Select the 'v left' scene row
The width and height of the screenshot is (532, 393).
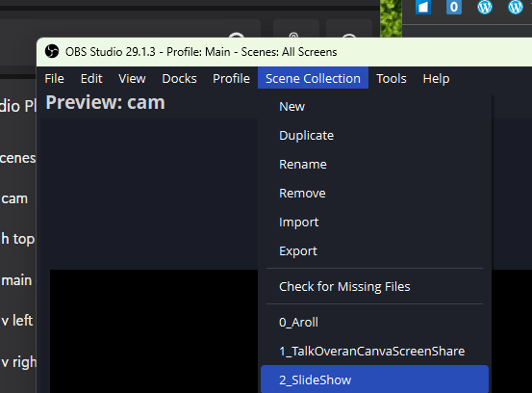coord(17,321)
